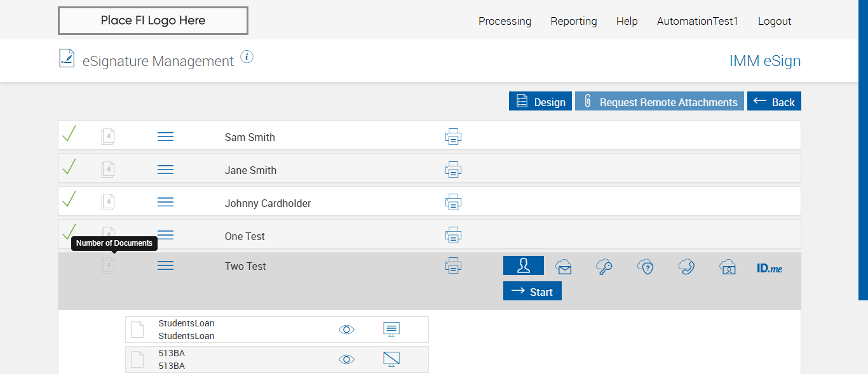Pick the cloud shield question icon
The image size is (868, 374).
pyautogui.click(x=646, y=267)
